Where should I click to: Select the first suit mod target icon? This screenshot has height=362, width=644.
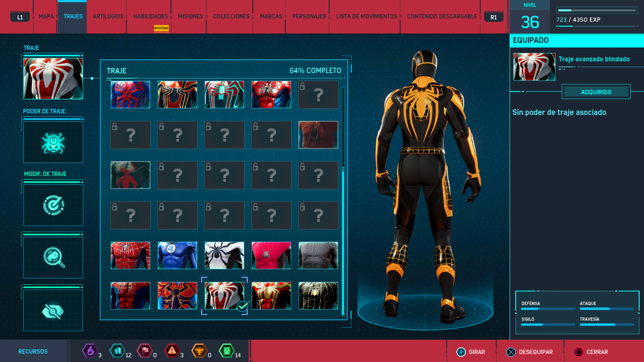coord(53,205)
